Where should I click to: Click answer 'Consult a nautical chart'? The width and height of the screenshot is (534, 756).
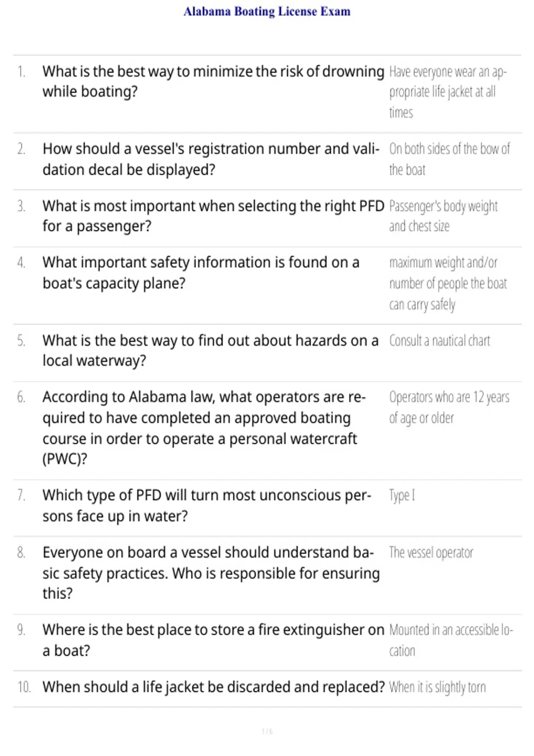439,341
